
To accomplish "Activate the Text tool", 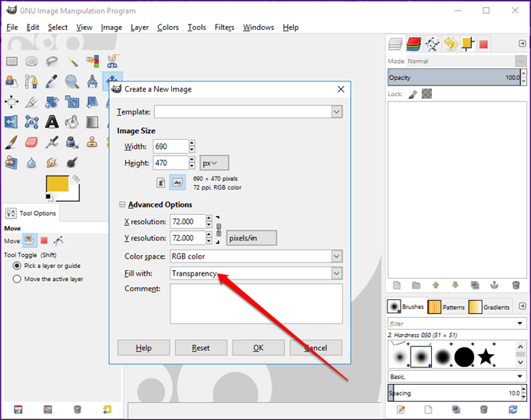I will (51, 122).
